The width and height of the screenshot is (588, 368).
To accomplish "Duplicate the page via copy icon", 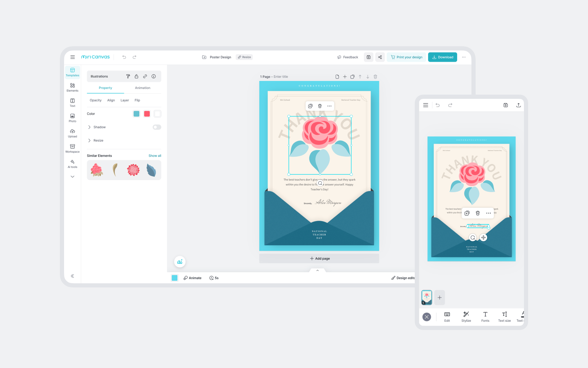I will (x=352, y=77).
